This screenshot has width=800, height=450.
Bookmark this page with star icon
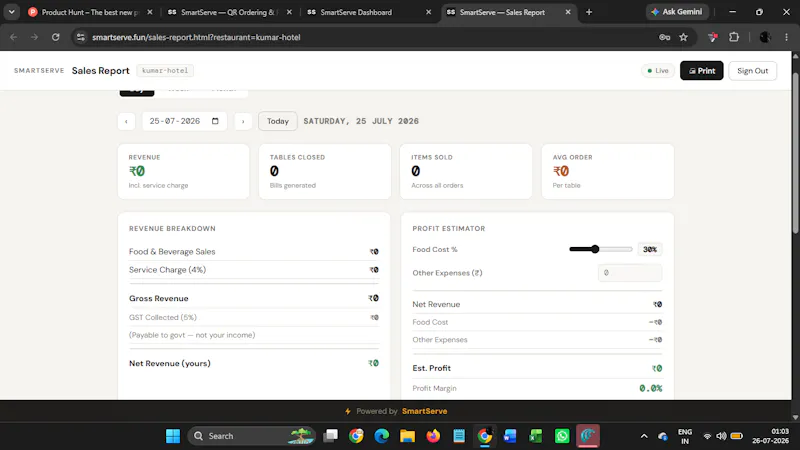pyautogui.click(x=684, y=37)
